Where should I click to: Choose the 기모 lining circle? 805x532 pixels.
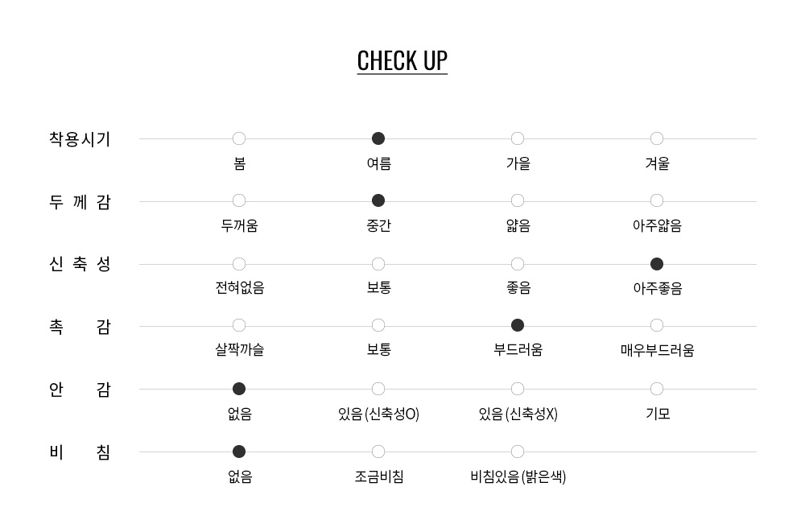pos(657,390)
